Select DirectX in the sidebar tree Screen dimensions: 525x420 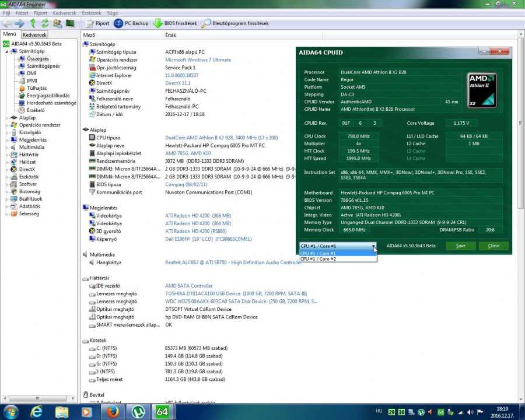27,170
